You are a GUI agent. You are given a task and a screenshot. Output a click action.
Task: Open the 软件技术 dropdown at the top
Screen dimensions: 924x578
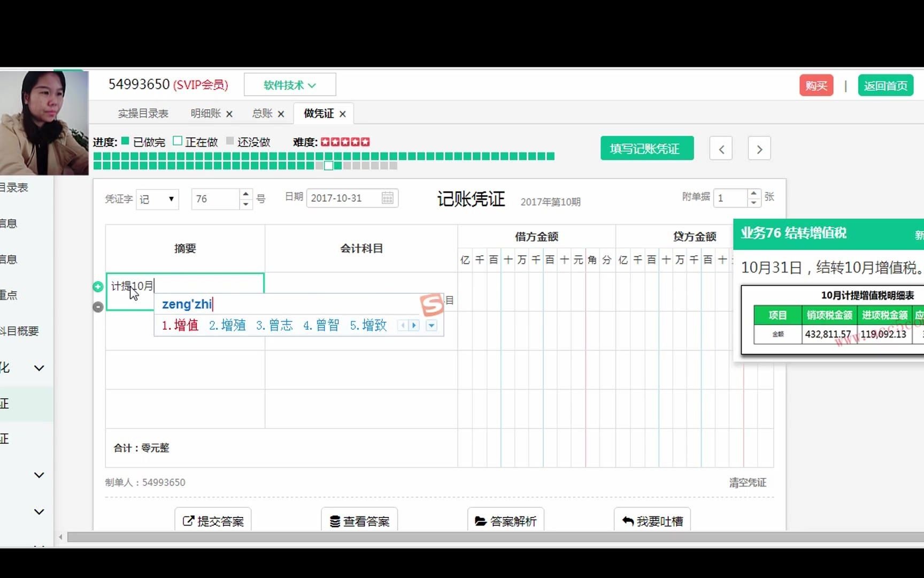tap(290, 85)
